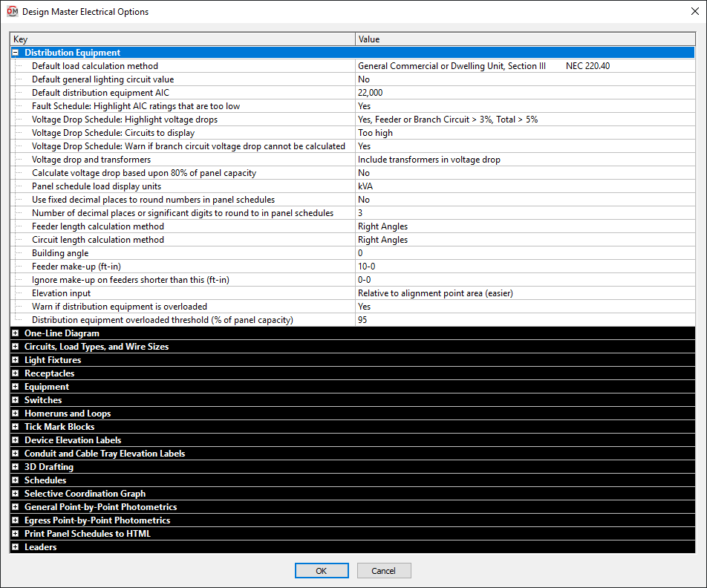Select Default general lighting circuit value row

pos(353,79)
